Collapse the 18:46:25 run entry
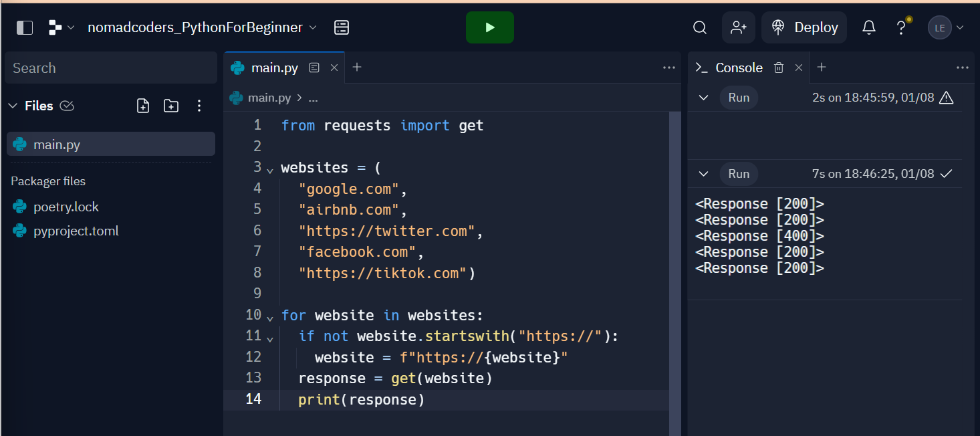This screenshot has height=436, width=980. coord(703,174)
